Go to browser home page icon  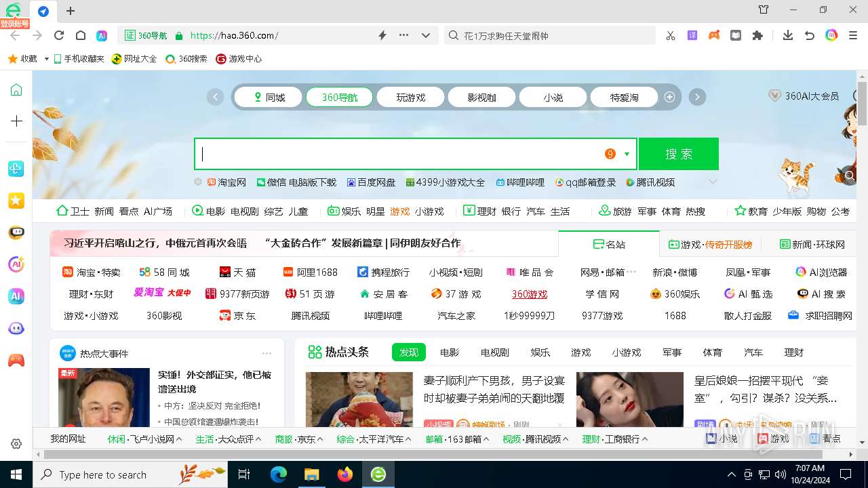(x=80, y=35)
